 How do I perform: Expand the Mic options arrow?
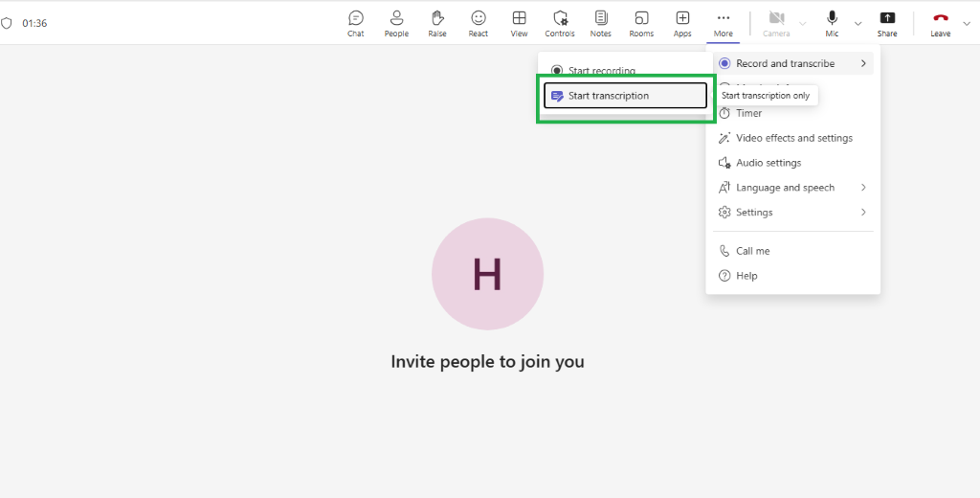coord(858,24)
